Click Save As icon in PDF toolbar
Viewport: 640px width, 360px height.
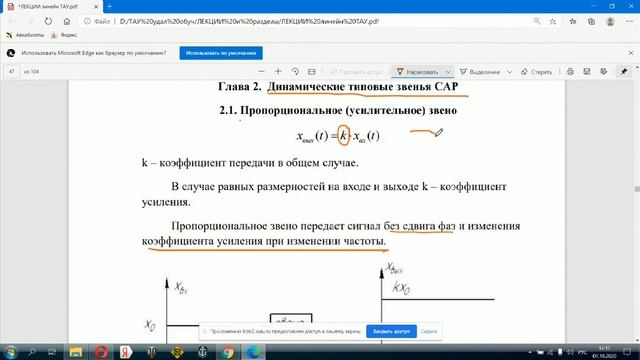click(x=604, y=71)
